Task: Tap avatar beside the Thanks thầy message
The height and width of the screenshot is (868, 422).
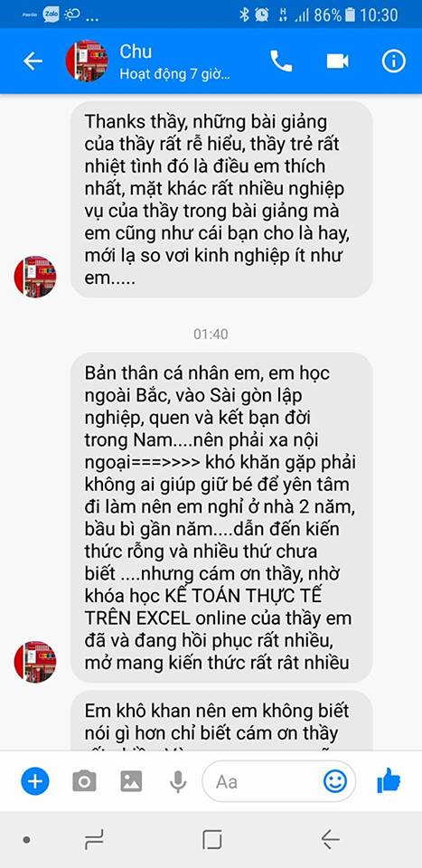Action: pyautogui.click(x=35, y=277)
